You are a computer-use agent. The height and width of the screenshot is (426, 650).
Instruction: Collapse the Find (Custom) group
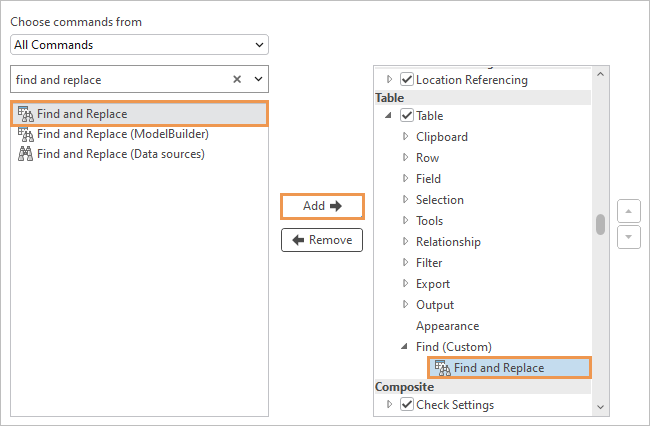click(405, 347)
